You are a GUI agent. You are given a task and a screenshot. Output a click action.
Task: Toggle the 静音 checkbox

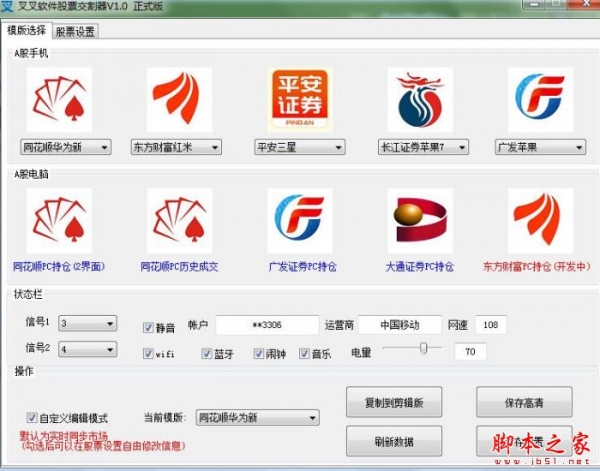148,328
